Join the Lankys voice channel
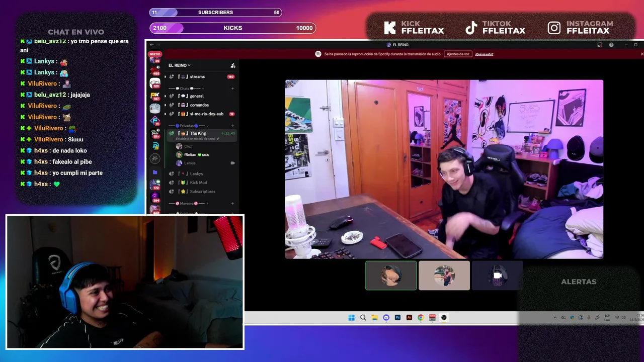 [x=201, y=173]
